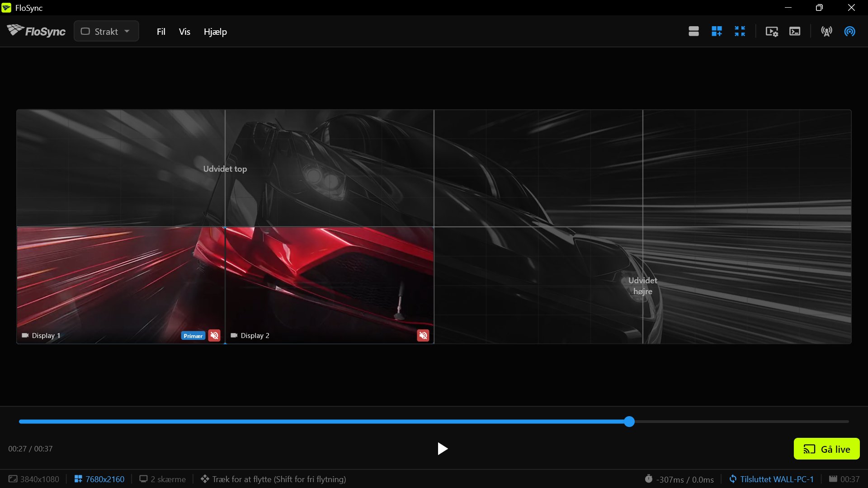
Task: Start playback with the play button
Action: pos(442,449)
